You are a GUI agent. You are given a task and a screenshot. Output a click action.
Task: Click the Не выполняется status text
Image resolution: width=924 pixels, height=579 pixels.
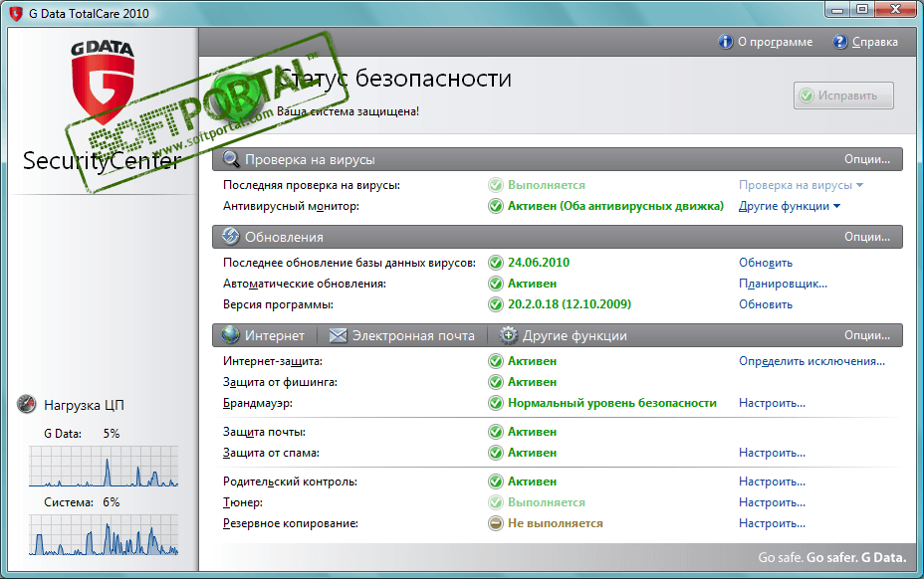tap(556, 523)
